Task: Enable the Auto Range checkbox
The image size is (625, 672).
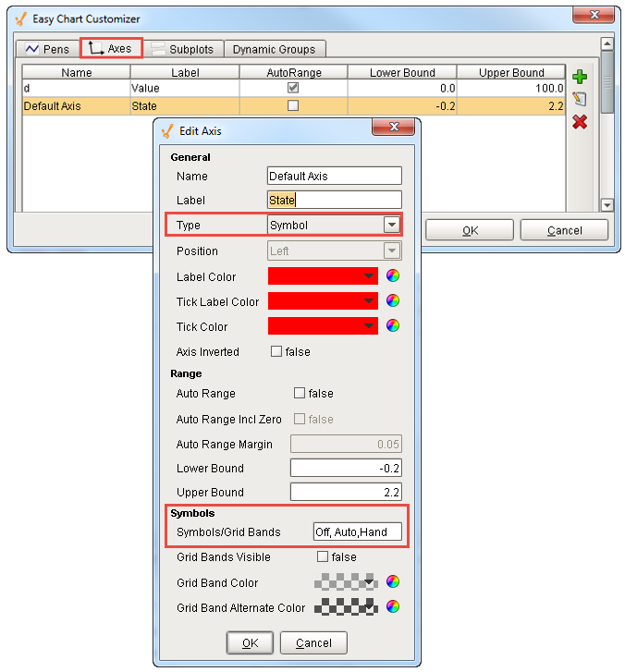Action: pyautogui.click(x=299, y=393)
